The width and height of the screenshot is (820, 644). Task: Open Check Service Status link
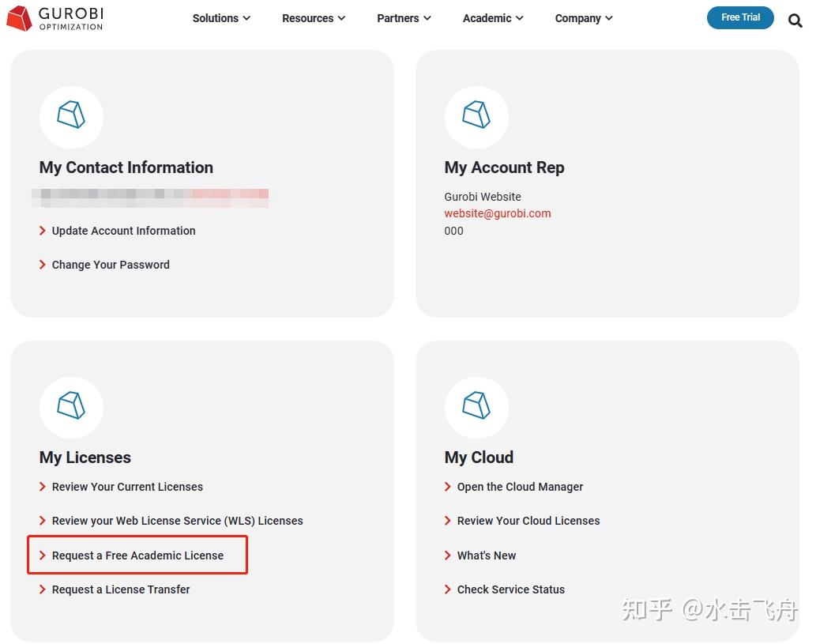click(x=511, y=589)
